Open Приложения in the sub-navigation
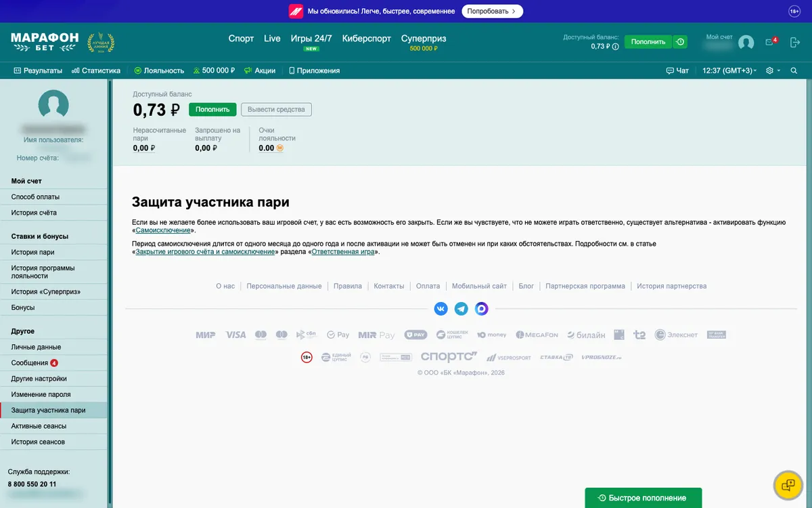The width and height of the screenshot is (812, 508). (314, 70)
